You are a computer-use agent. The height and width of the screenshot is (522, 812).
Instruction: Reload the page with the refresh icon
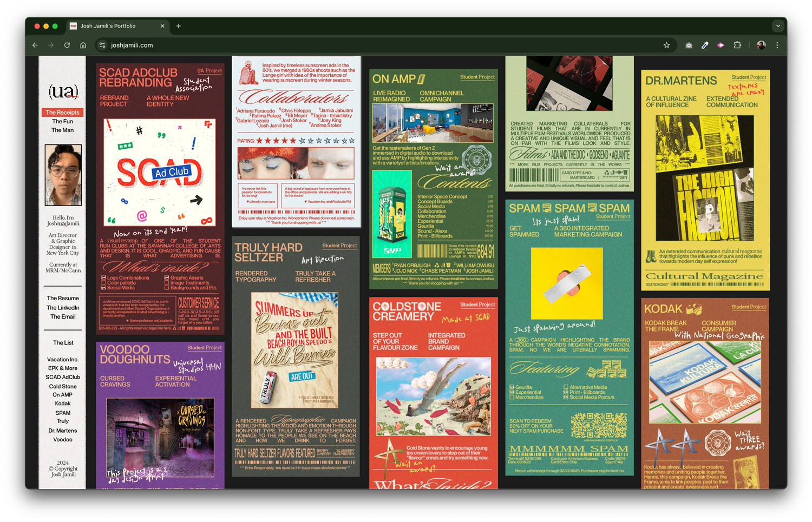coord(67,45)
